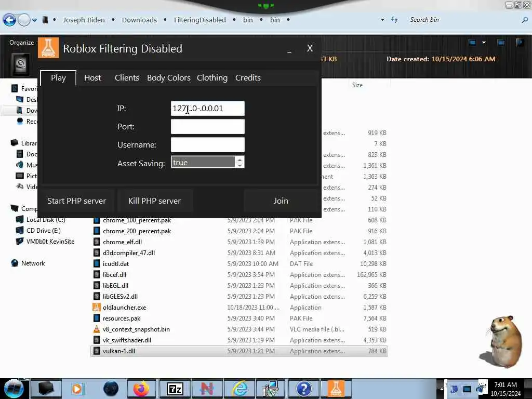The width and height of the screenshot is (532, 399).
Task: Open the Clothing tab
Action: (212, 78)
